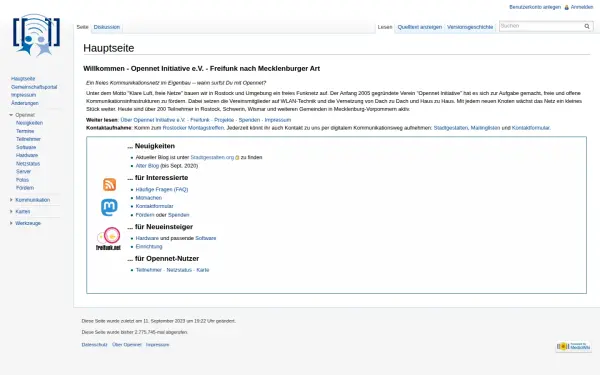Open Hardware link under für Neueinsteiger
This screenshot has height=375, width=600.
point(147,238)
